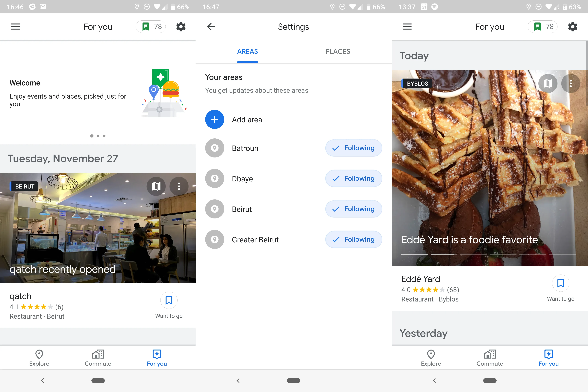This screenshot has height=392, width=588.
Task: Open overflow menu on the qatch card
Action: [179, 186]
